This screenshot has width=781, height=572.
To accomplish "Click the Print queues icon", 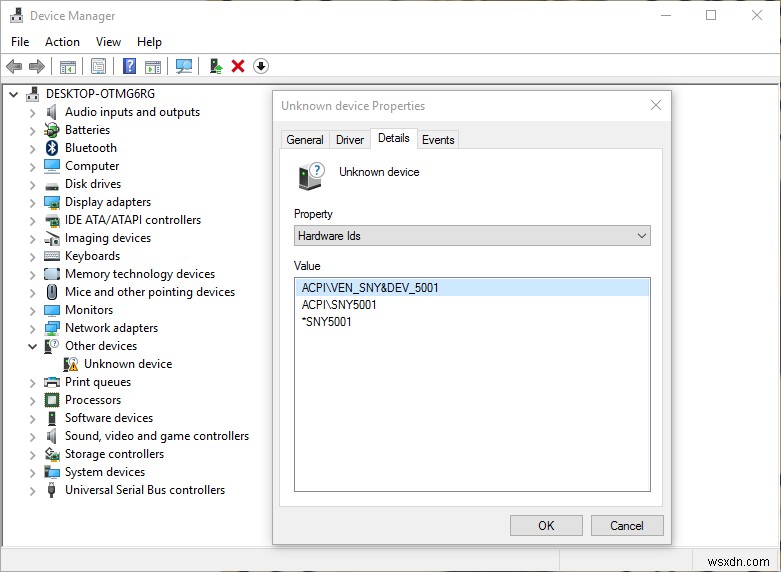I will pyautogui.click(x=52, y=382).
